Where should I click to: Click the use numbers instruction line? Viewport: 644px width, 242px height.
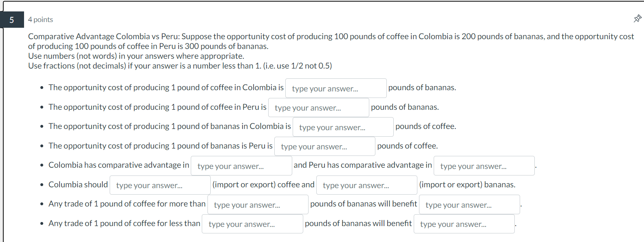tap(135, 56)
